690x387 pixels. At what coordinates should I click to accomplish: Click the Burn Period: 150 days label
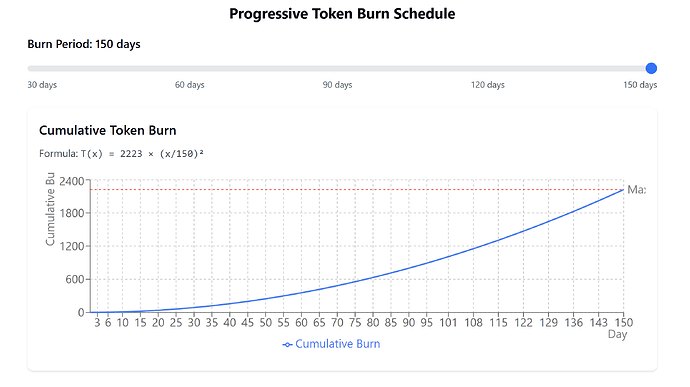[84, 44]
